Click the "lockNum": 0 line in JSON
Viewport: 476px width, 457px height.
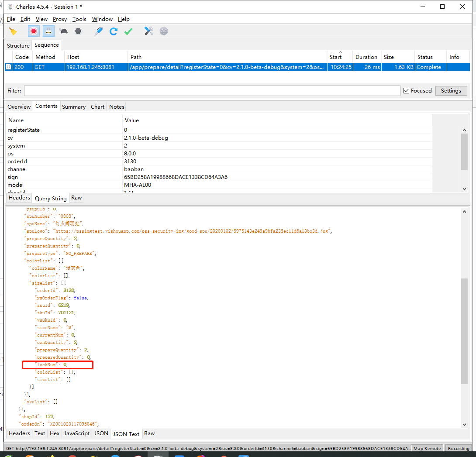coord(51,365)
